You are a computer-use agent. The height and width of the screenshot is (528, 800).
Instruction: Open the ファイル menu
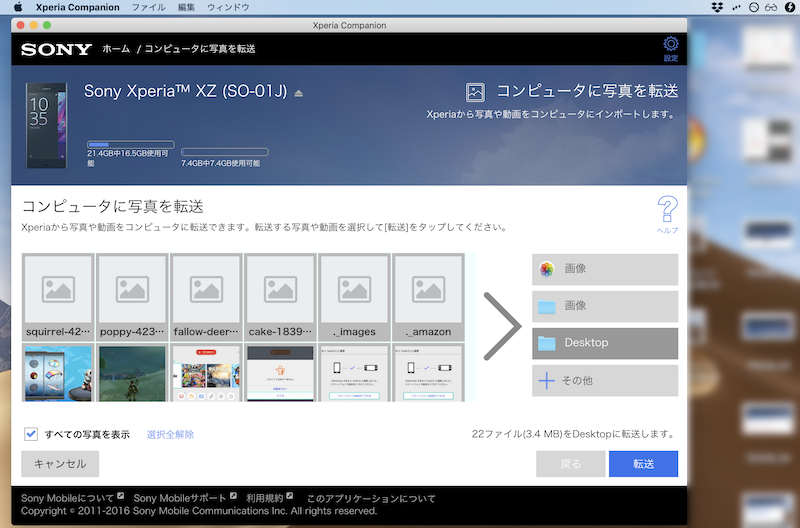coord(149,8)
